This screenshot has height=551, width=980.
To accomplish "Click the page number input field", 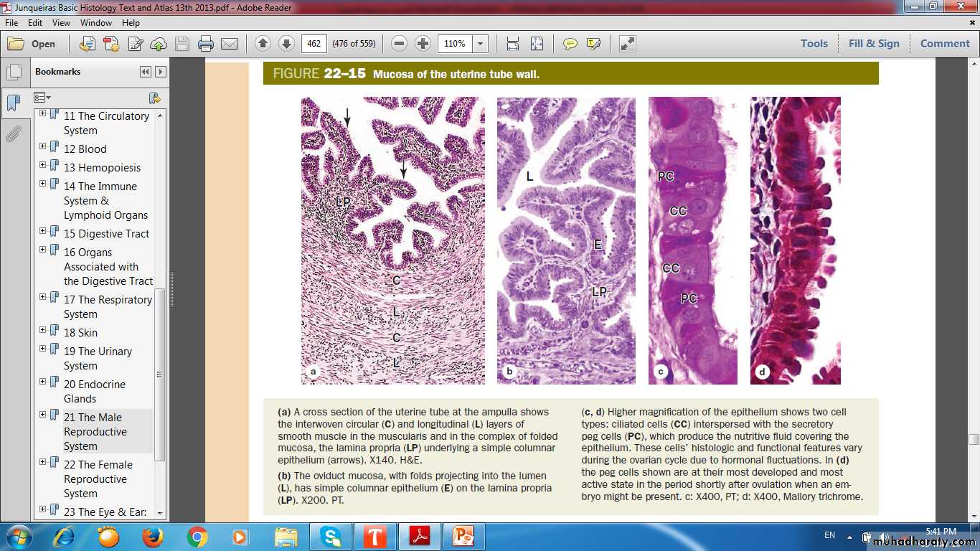I will pos(314,44).
